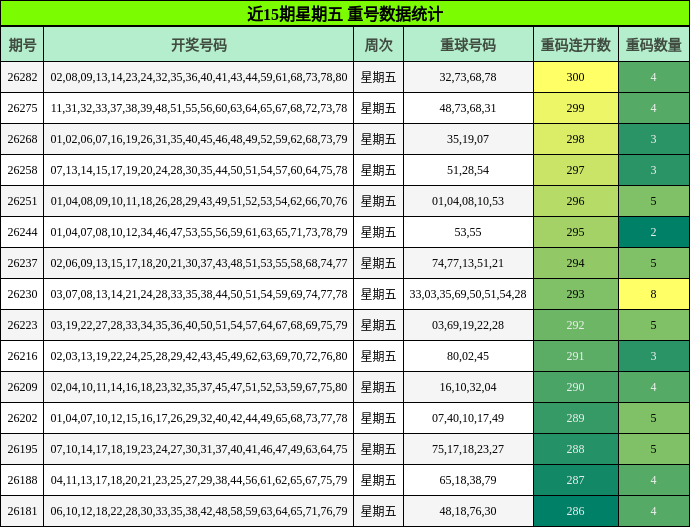Click the cell with value 299

pos(576,108)
